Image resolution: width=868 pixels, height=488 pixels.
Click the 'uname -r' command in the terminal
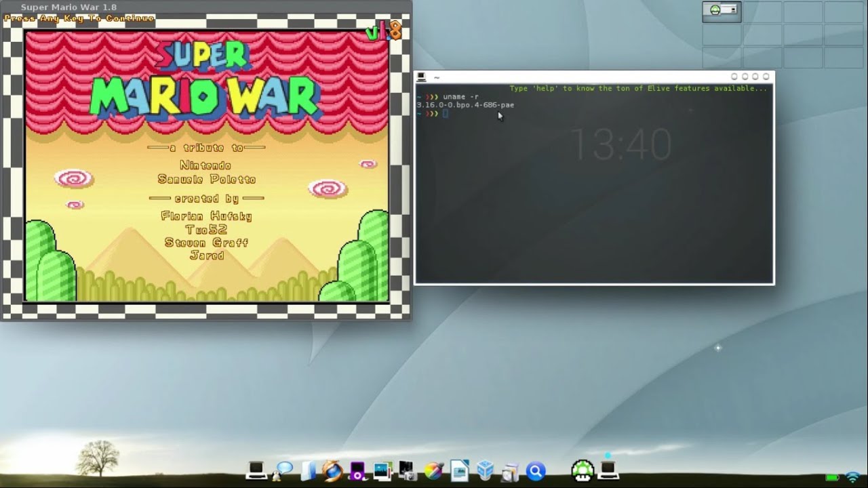(460, 97)
